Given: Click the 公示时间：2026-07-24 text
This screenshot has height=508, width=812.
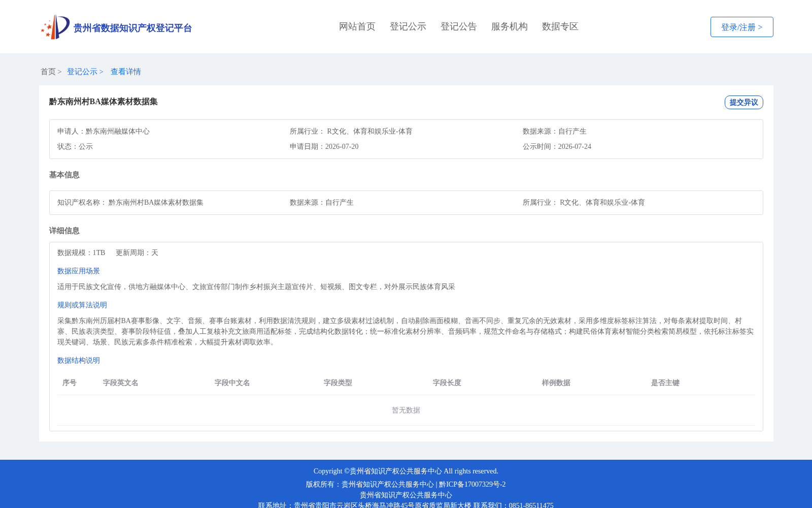Looking at the screenshot, I should (557, 146).
